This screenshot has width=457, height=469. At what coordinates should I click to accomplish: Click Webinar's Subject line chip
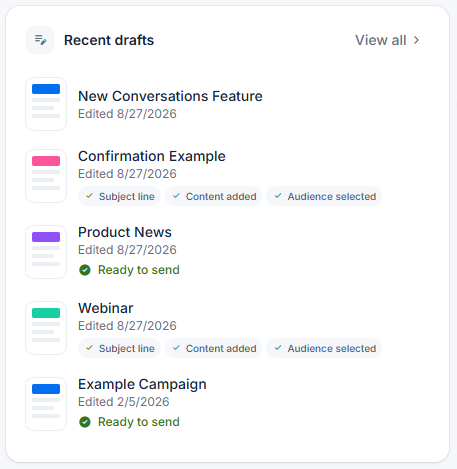click(120, 348)
